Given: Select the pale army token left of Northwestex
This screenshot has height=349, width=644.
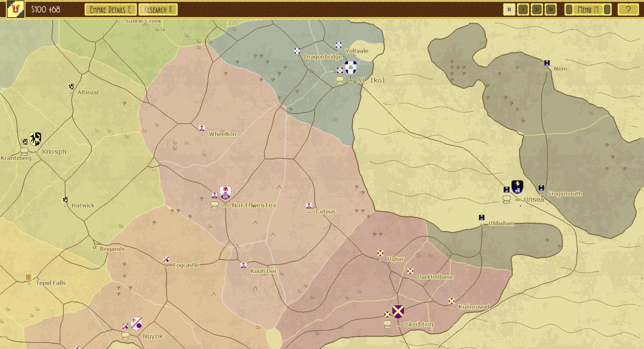Looking at the screenshot, I should click(x=214, y=205).
